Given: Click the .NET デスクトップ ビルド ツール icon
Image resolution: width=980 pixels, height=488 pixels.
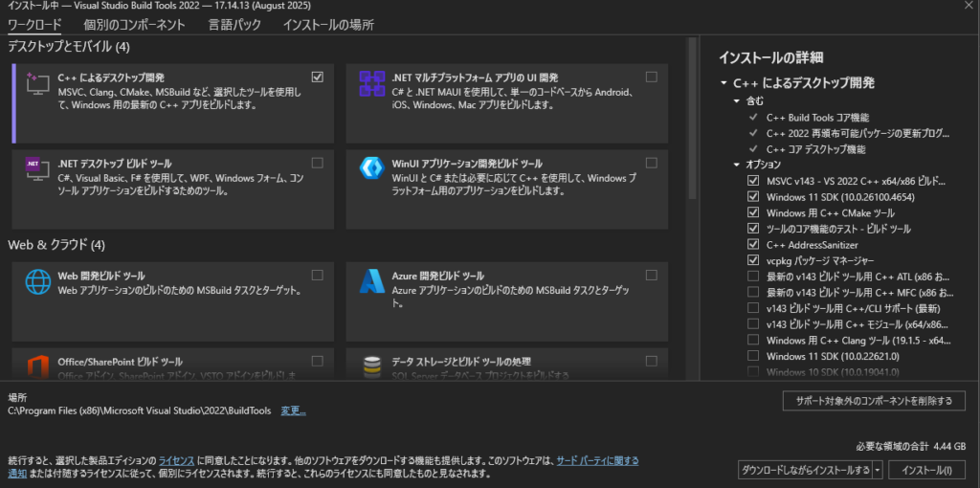Looking at the screenshot, I should click(37, 169).
